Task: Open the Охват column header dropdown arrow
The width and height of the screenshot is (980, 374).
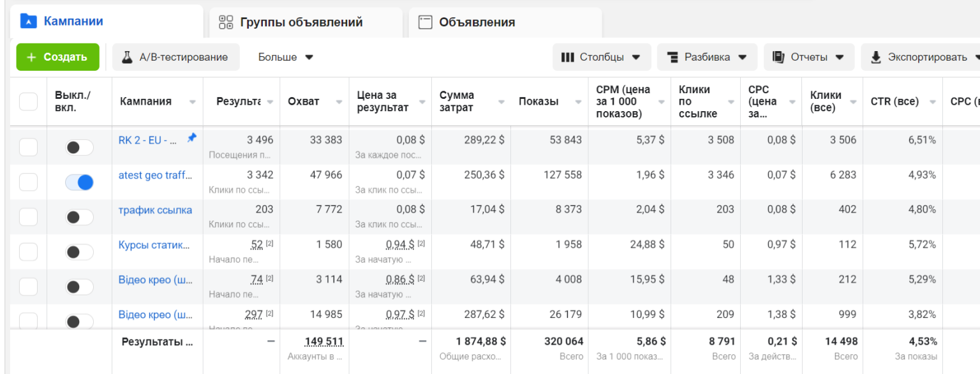Action: tap(340, 102)
